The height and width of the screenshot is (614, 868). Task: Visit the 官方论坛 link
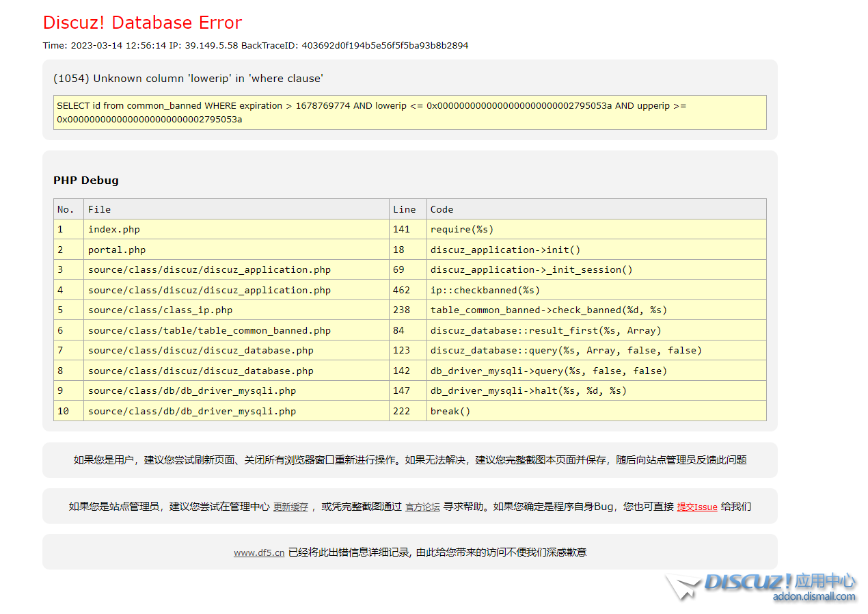pyautogui.click(x=422, y=507)
